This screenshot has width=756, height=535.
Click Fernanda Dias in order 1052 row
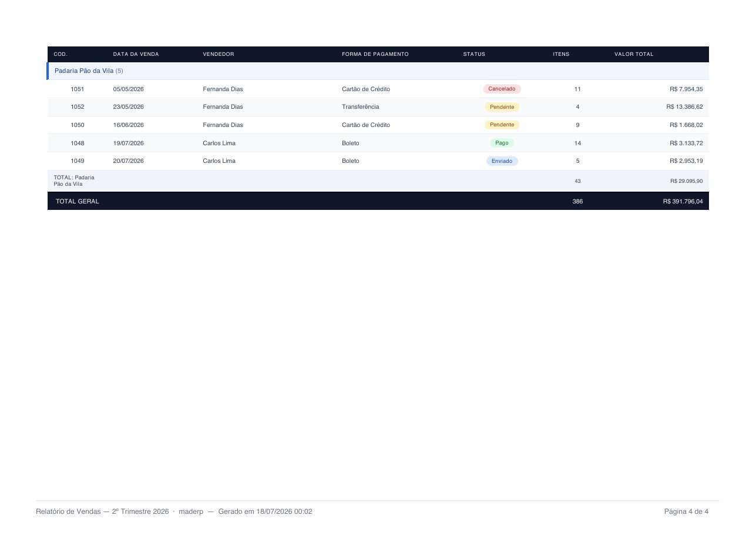pyautogui.click(x=223, y=107)
